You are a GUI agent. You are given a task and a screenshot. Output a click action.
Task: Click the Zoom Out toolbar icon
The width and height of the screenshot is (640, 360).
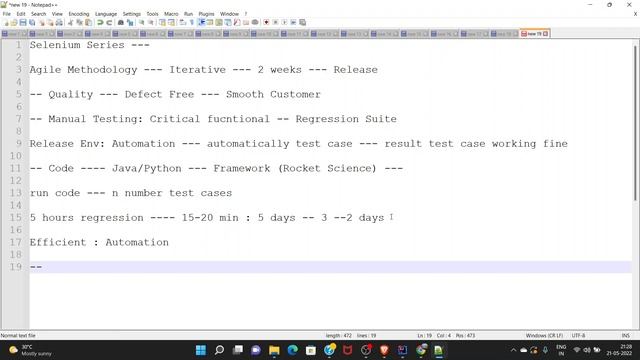[x=151, y=22]
